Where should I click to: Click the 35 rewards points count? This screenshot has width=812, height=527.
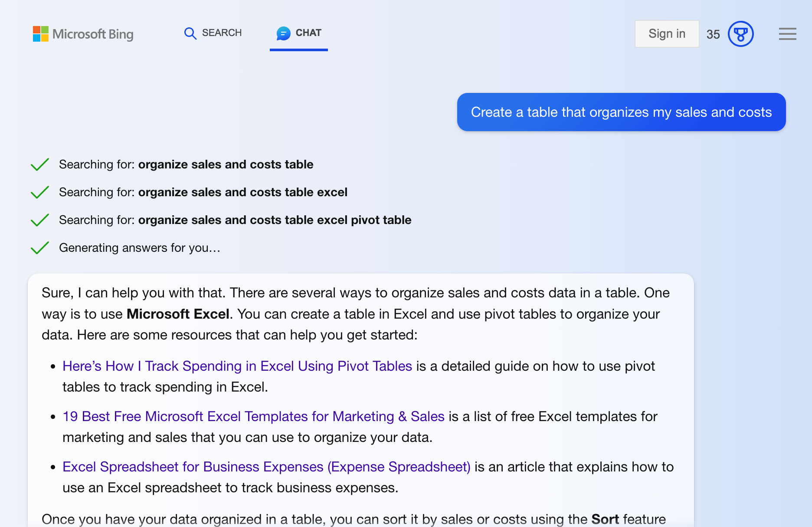(x=713, y=34)
